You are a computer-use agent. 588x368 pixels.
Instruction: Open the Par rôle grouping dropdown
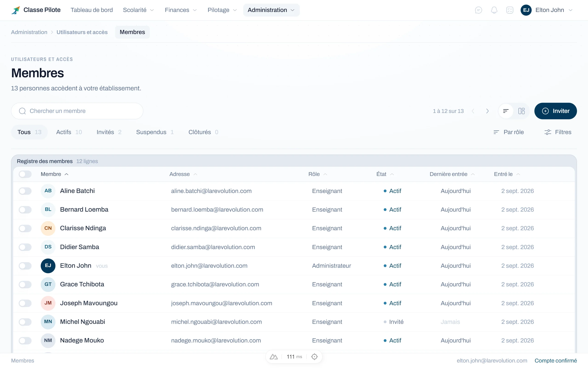point(509,132)
